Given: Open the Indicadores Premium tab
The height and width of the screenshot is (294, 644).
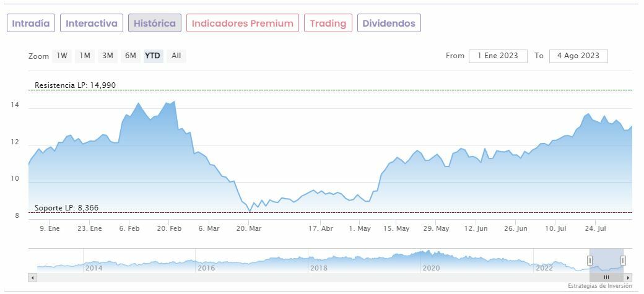Looking at the screenshot, I should pyautogui.click(x=243, y=24).
